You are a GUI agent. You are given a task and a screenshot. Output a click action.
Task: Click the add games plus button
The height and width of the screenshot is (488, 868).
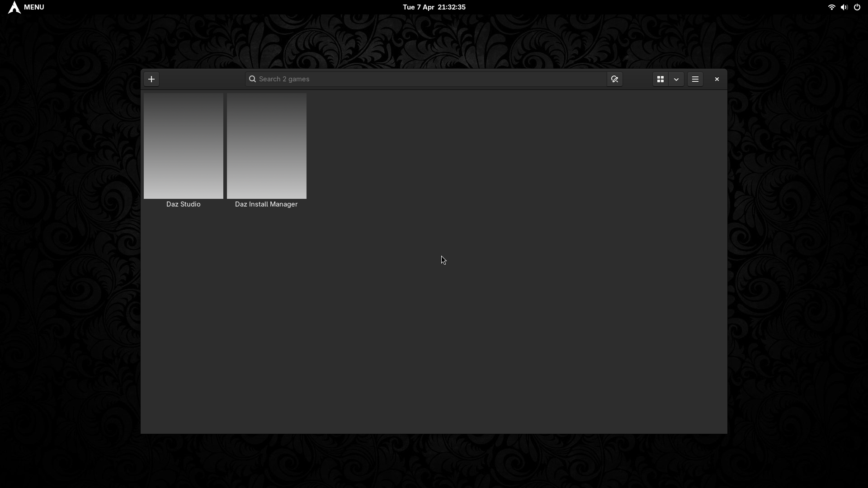[151, 79]
